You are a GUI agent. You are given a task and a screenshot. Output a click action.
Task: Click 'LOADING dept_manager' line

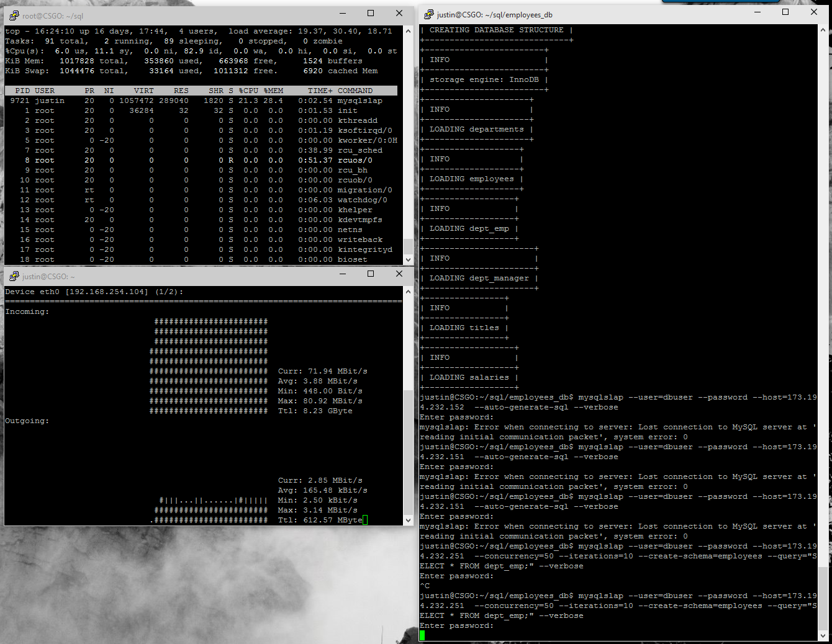(479, 278)
